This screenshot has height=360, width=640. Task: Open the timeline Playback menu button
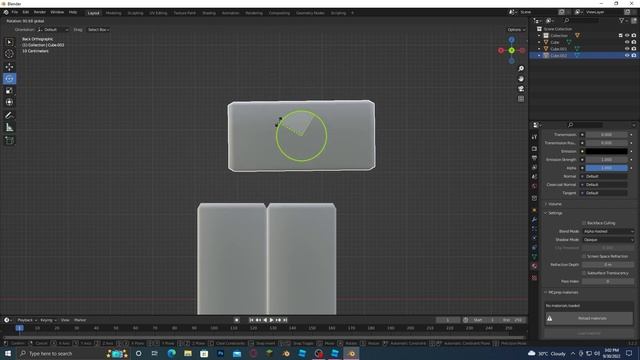click(x=27, y=320)
